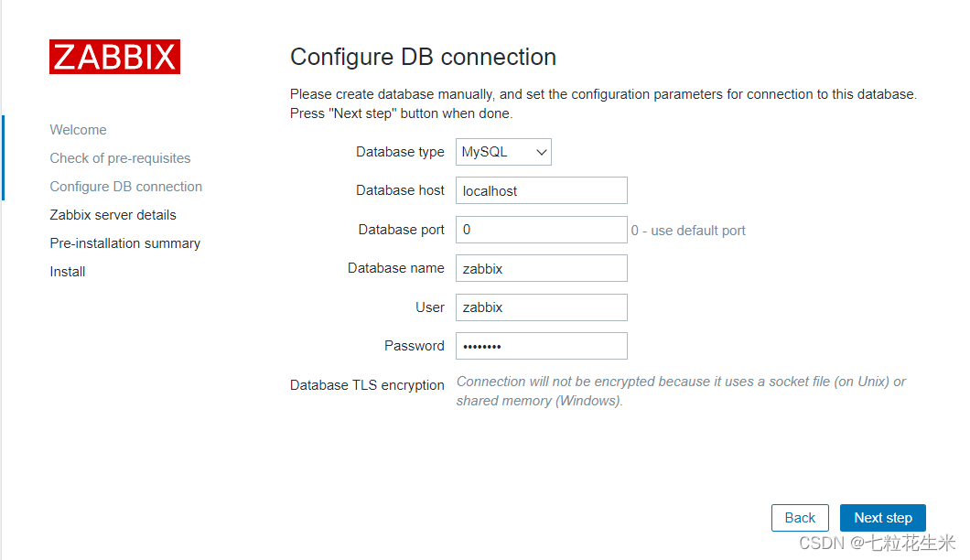Select the Welcome step in sidebar
Viewport: 970px width, 560px height.
[78, 129]
